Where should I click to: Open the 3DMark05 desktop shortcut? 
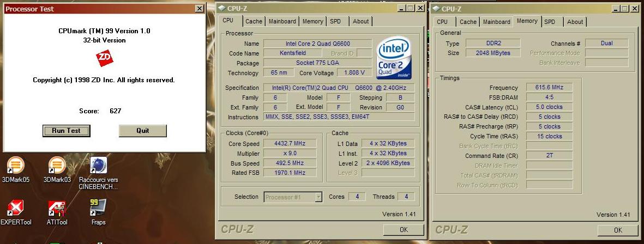tap(16, 169)
